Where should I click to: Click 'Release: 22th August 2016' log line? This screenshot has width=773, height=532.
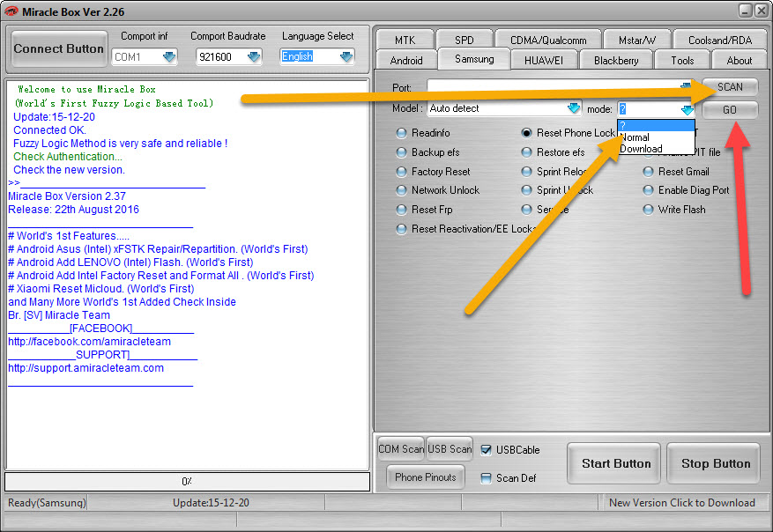coord(73,210)
